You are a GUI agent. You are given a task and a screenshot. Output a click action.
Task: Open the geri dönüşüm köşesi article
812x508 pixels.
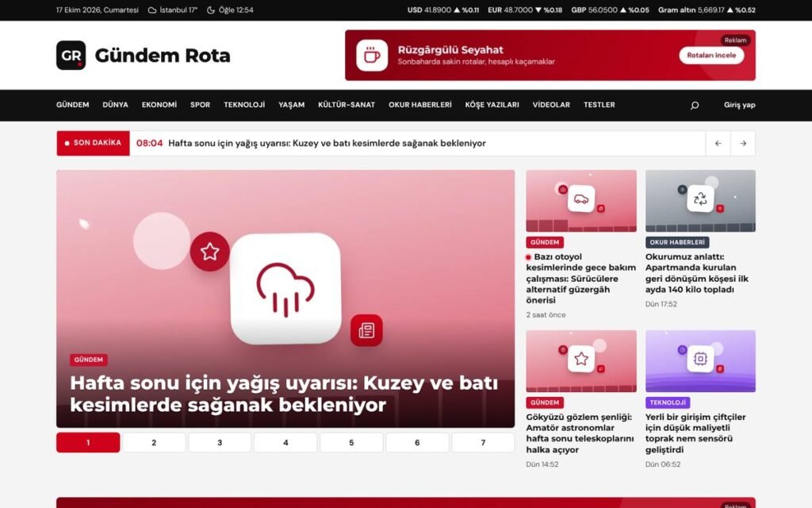click(697, 273)
